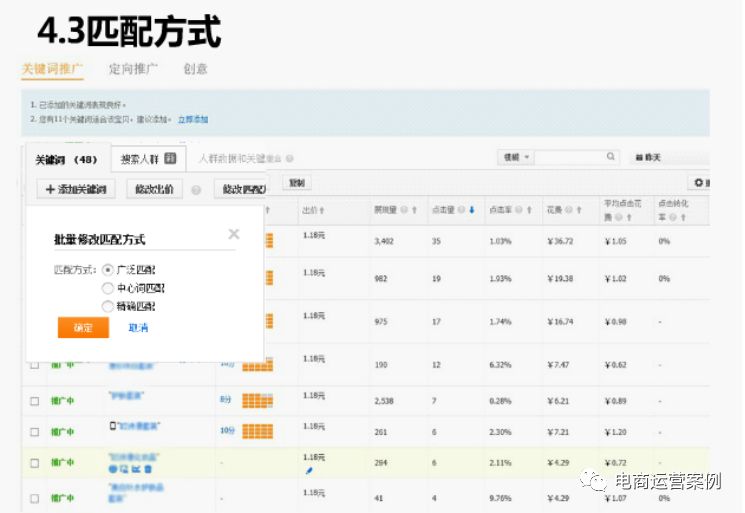
Task: Click the badge icon on 搜索人群 tab
Action: pyautogui.click(x=170, y=158)
